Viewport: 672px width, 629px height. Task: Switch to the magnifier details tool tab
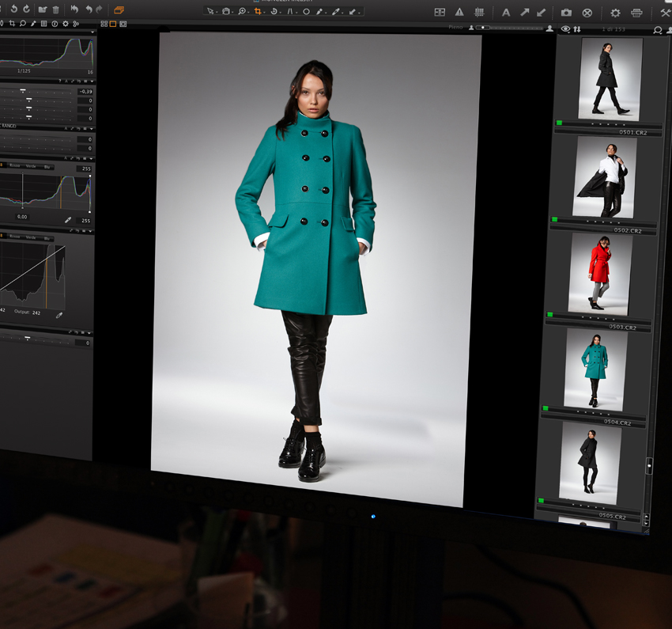23,24
